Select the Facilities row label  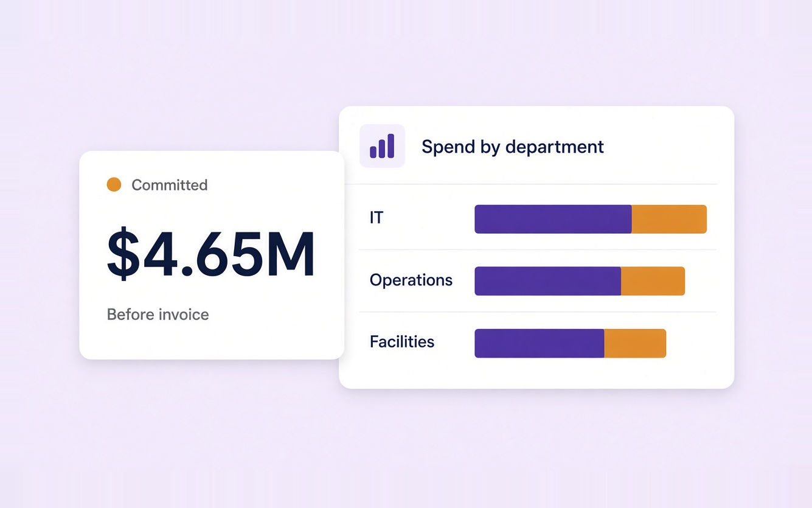click(x=402, y=341)
